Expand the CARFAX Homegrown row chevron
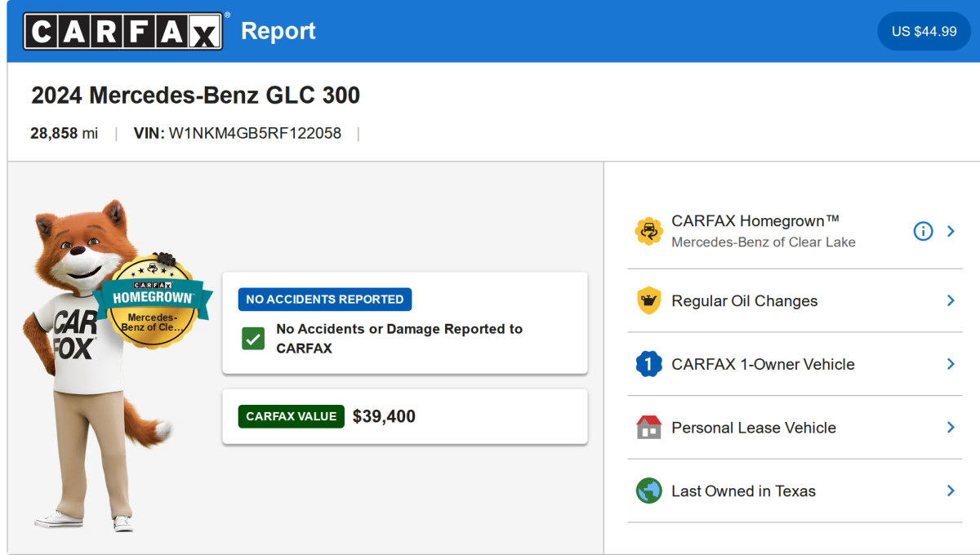 click(951, 231)
